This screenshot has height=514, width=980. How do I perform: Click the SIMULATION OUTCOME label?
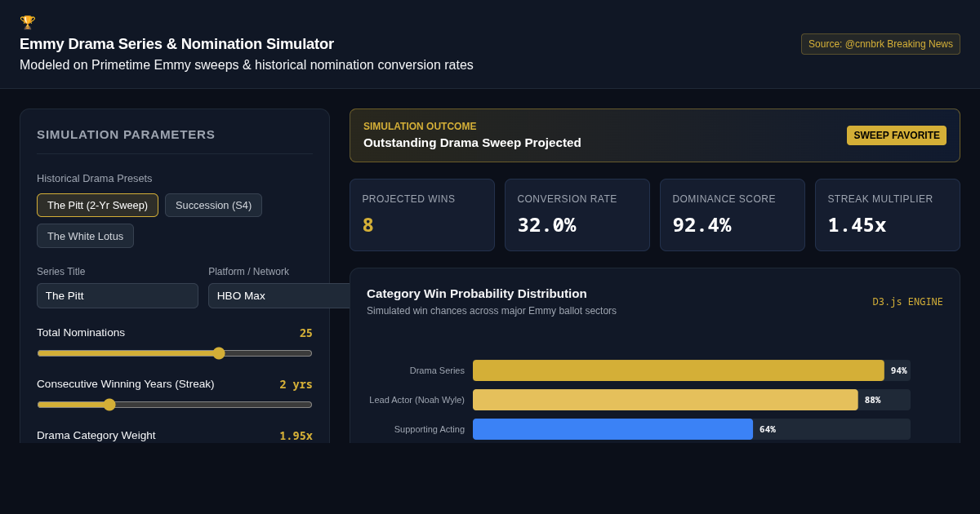click(420, 126)
